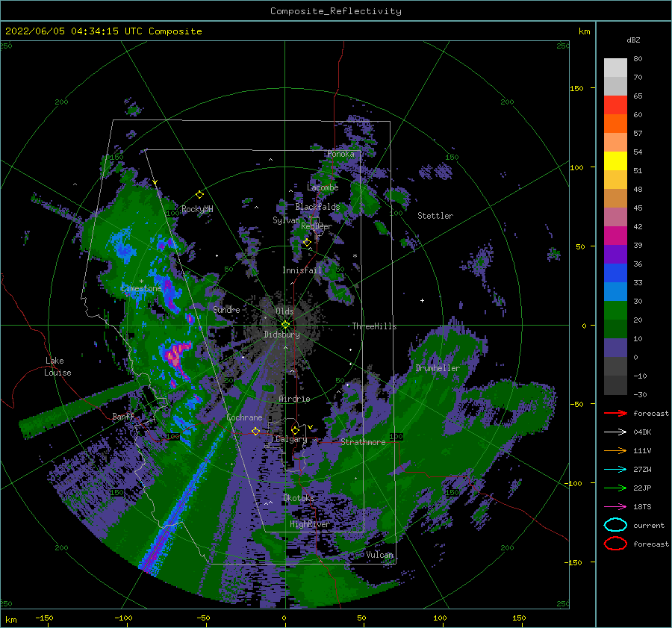
Task: Click the HighRiver city label
Action: 310,524
